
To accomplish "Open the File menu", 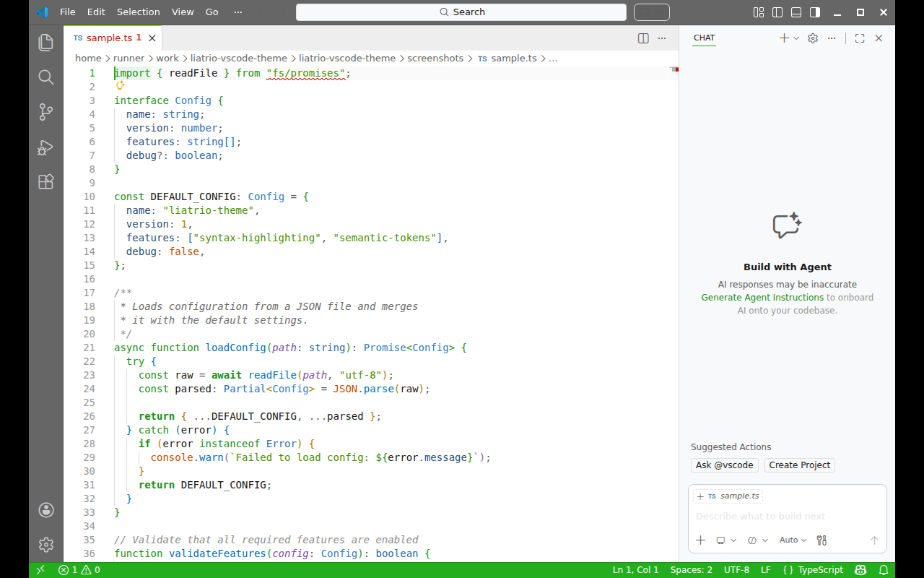I will coord(67,12).
